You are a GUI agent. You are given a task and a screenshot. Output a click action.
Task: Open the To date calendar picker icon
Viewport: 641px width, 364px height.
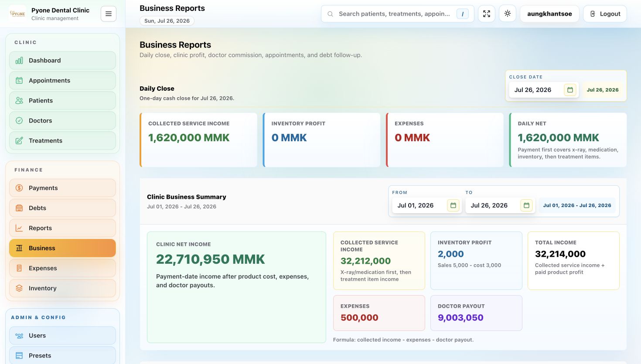coord(526,205)
